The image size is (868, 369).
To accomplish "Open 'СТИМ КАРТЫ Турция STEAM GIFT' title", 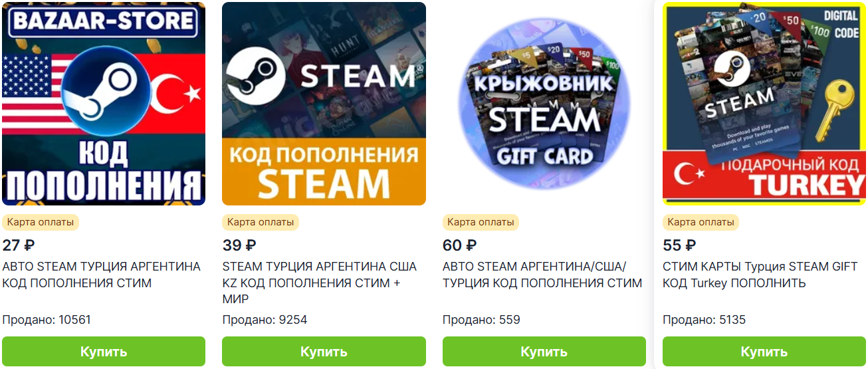I will [x=760, y=275].
